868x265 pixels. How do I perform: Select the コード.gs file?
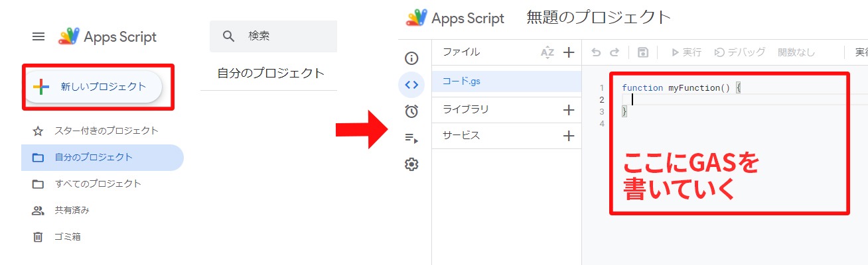pyautogui.click(x=506, y=81)
